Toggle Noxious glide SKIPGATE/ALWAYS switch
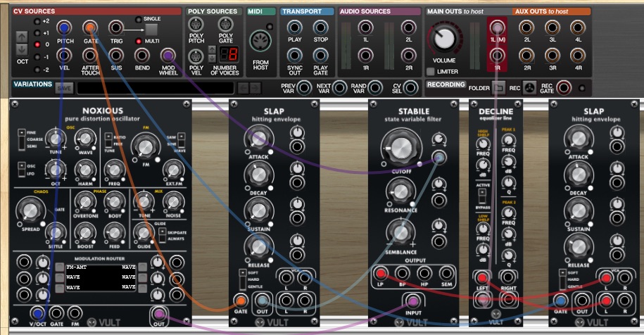 [x=163, y=235]
